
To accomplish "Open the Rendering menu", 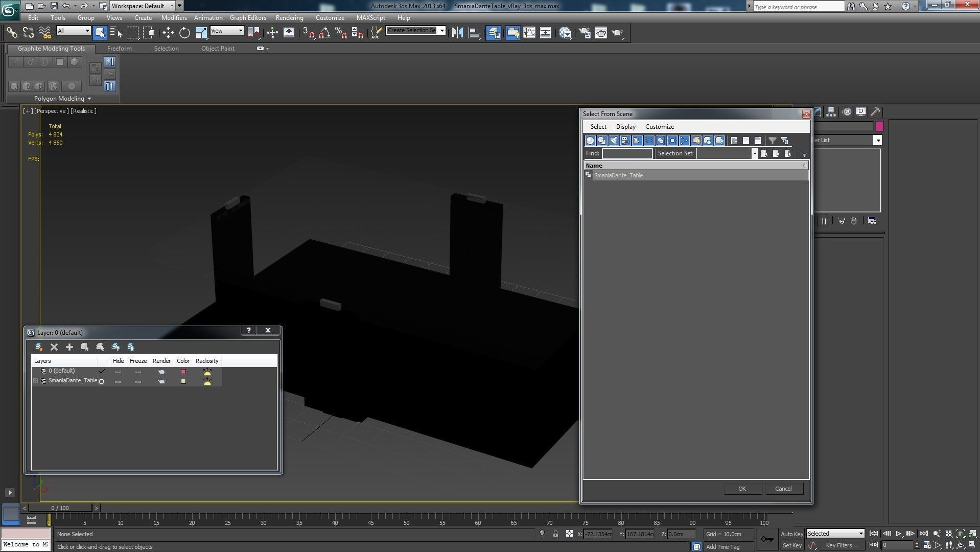I will coord(289,17).
